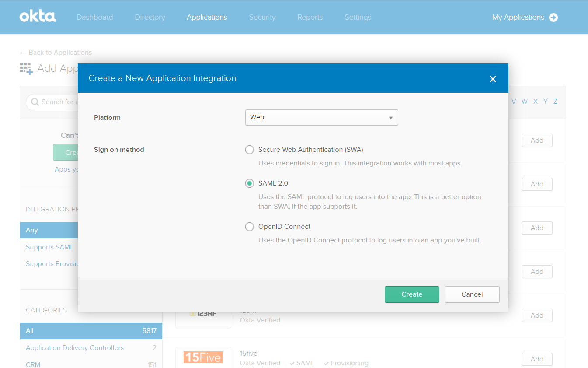Click My Applications link
Screen dimensions: 588x368
tap(518, 18)
